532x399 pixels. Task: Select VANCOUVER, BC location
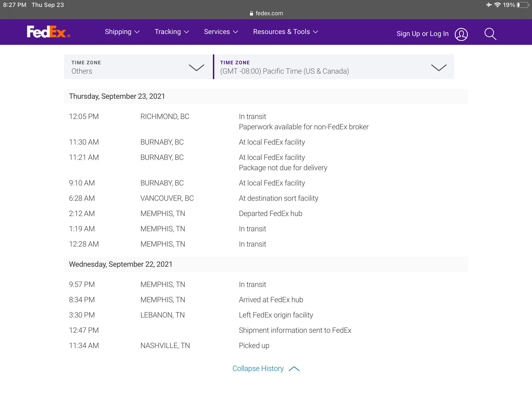click(x=167, y=198)
